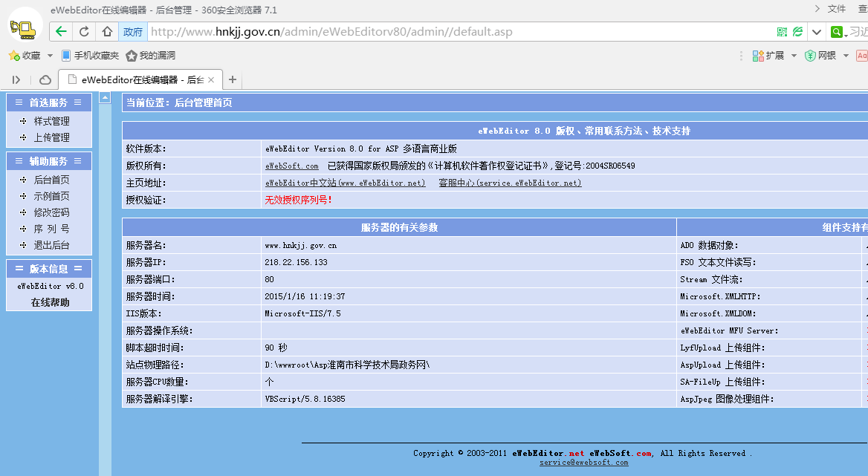This screenshot has height=476, width=868.
Task: Open 我的漏洞 bookmark
Action: click(151, 55)
